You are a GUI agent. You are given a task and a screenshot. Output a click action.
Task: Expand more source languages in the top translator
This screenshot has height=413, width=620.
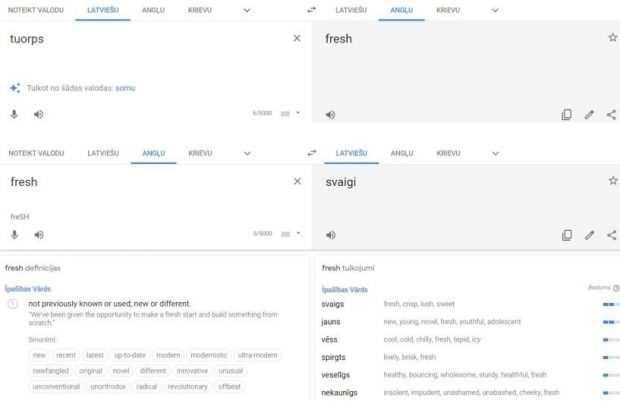(248, 10)
